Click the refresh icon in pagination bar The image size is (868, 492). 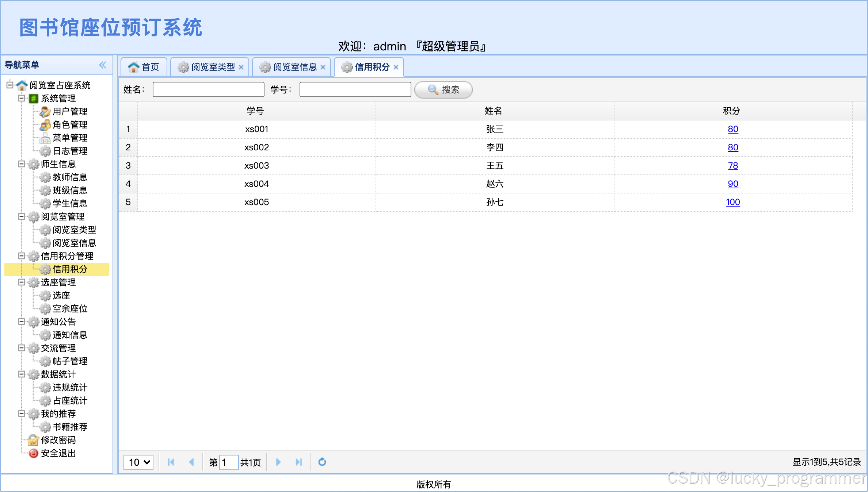(x=322, y=462)
